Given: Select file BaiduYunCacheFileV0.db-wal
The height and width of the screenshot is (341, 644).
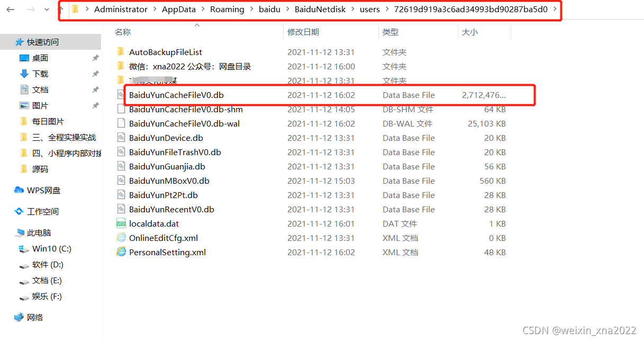Looking at the screenshot, I should (185, 124).
